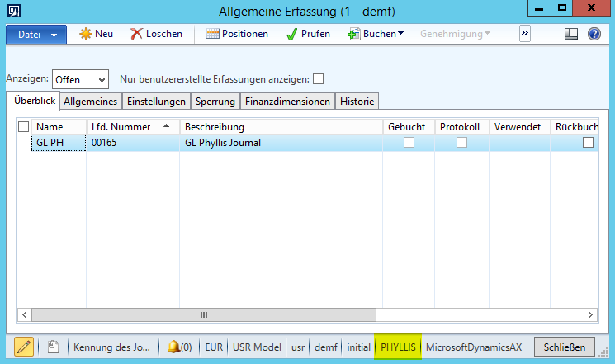
Task: Toggle the view layout icon
Action: point(571,34)
